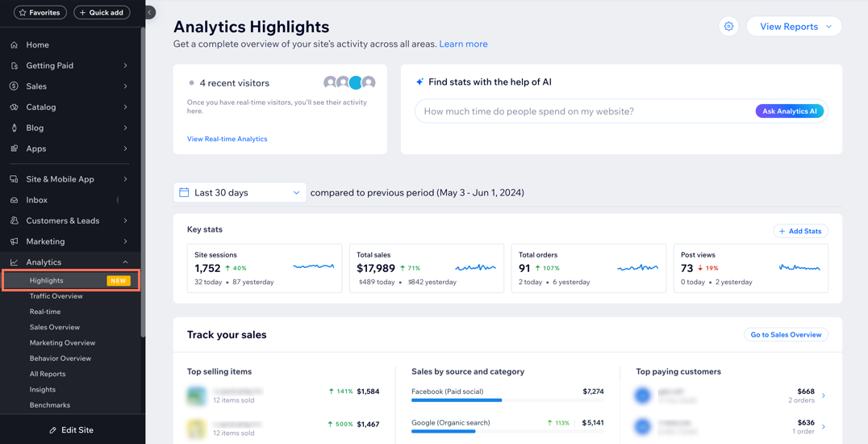This screenshot has height=444, width=868.
Task: Expand the Customers & Leads submenu
Action: point(125,220)
